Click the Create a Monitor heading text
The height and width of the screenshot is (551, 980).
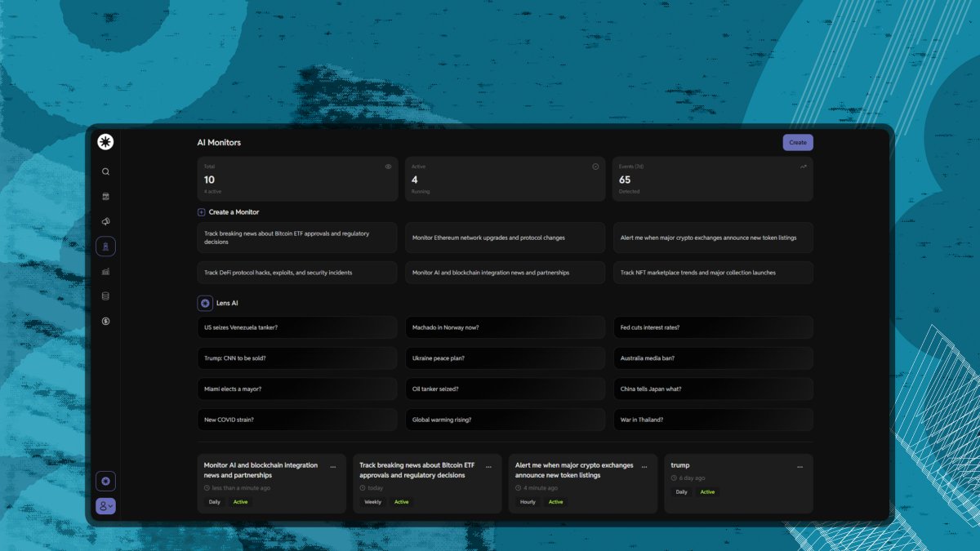[x=234, y=212]
